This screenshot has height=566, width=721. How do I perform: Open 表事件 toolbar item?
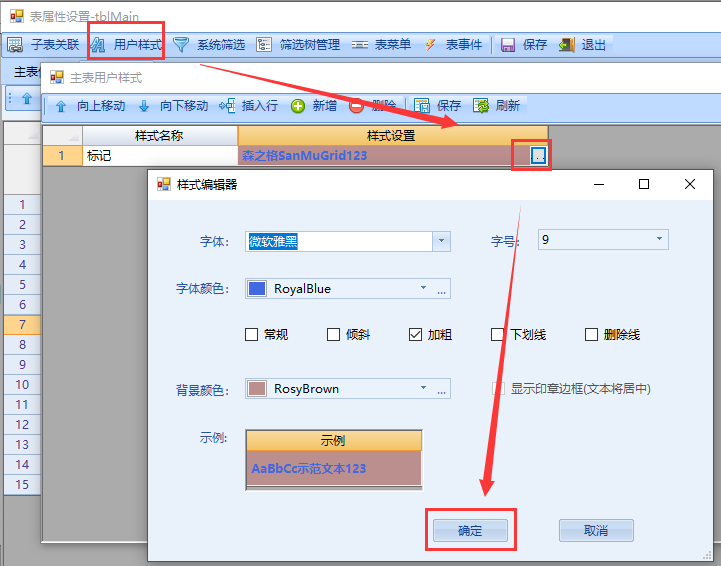tap(464, 45)
